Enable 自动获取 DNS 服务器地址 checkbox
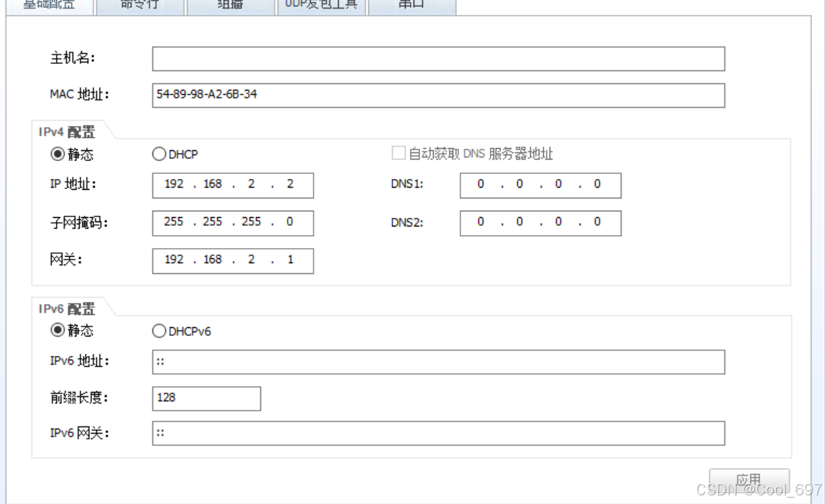Viewport: 825px width, 504px height. pyautogui.click(x=398, y=153)
